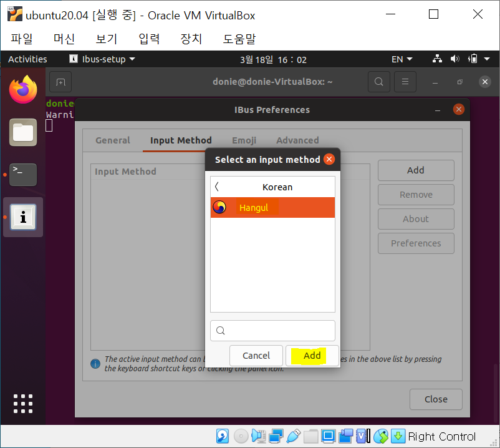Open the 파일 menu in VirtualBox
This screenshot has width=500, height=448.
pyautogui.click(x=22, y=39)
